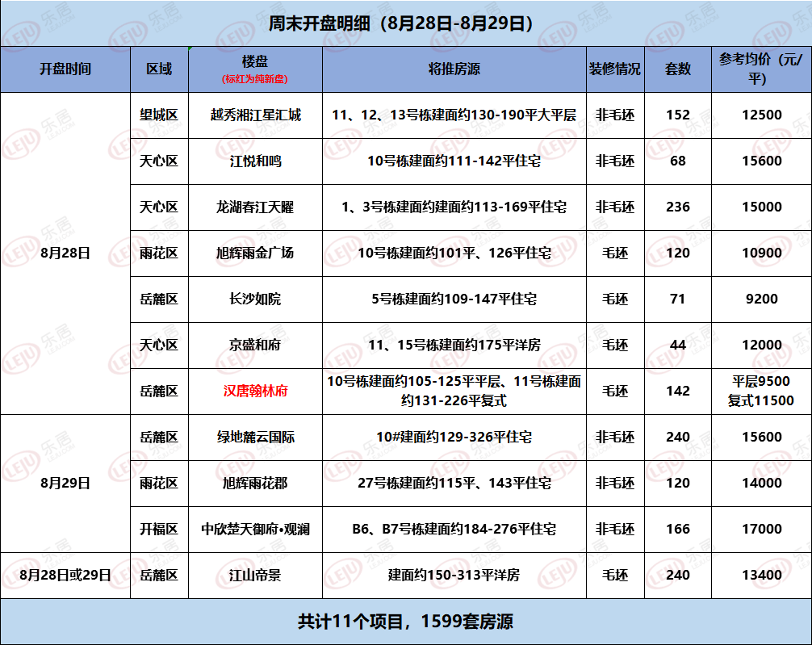Select the 江悦和鸣 project cell
This screenshot has height=645, width=812.
tap(255, 161)
